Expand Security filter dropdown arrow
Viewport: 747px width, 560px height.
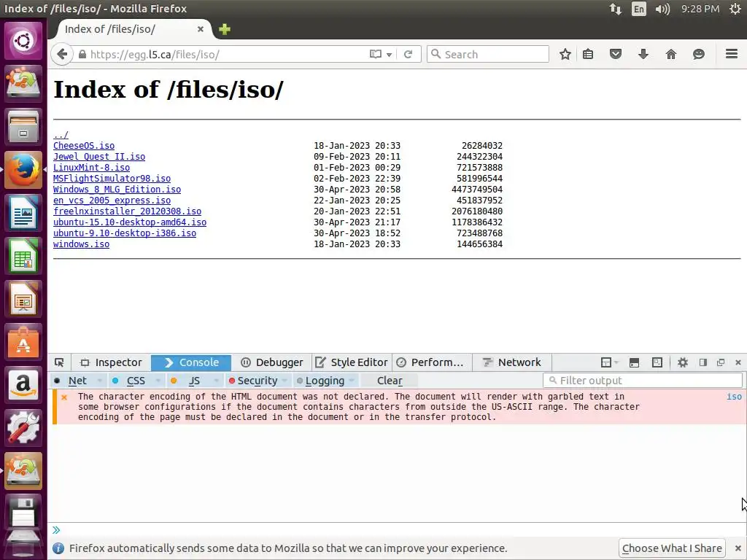pos(285,381)
